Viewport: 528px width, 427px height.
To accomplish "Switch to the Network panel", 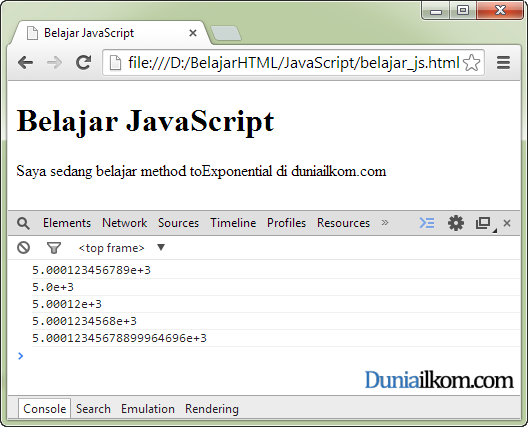I will [x=125, y=223].
